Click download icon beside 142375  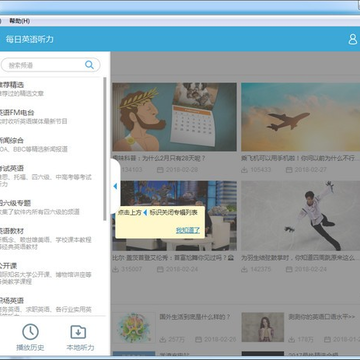point(244,269)
